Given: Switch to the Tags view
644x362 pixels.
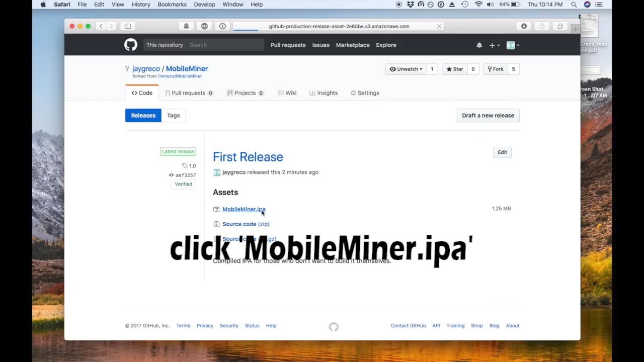Looking at the screenshot, I should 174,116.
